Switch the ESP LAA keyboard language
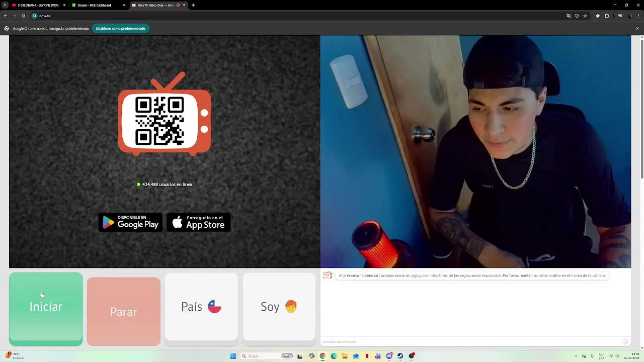 coord(602,356)
